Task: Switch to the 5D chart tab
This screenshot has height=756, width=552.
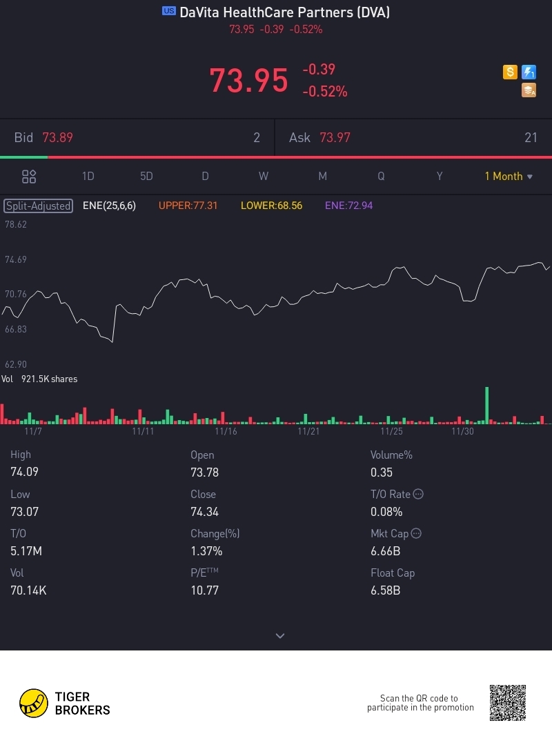Action: 146,177
